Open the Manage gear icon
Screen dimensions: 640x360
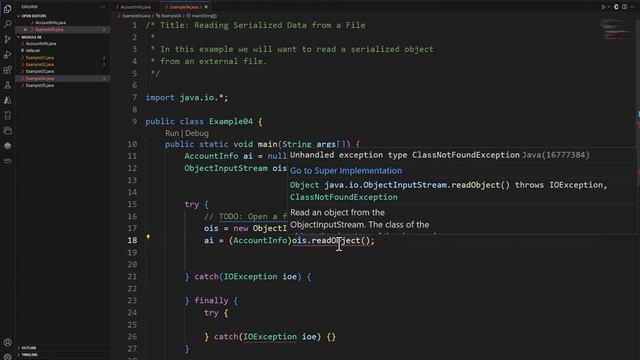(7, 357)
